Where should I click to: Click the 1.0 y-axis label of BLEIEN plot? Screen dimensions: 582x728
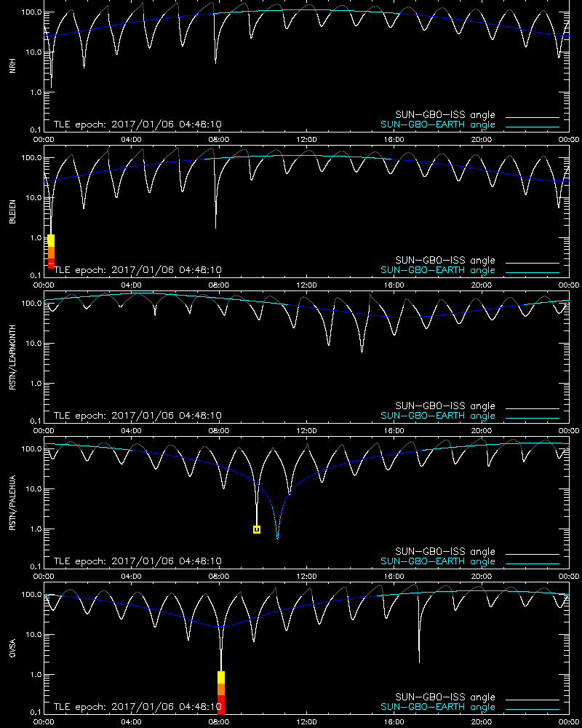click(x=35, y=238)
